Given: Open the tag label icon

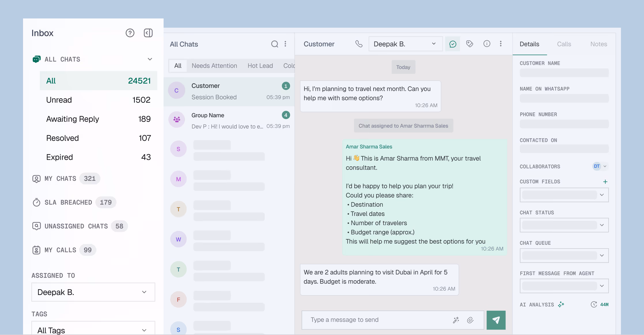Looking at the screenshot, I should [469, 44].
